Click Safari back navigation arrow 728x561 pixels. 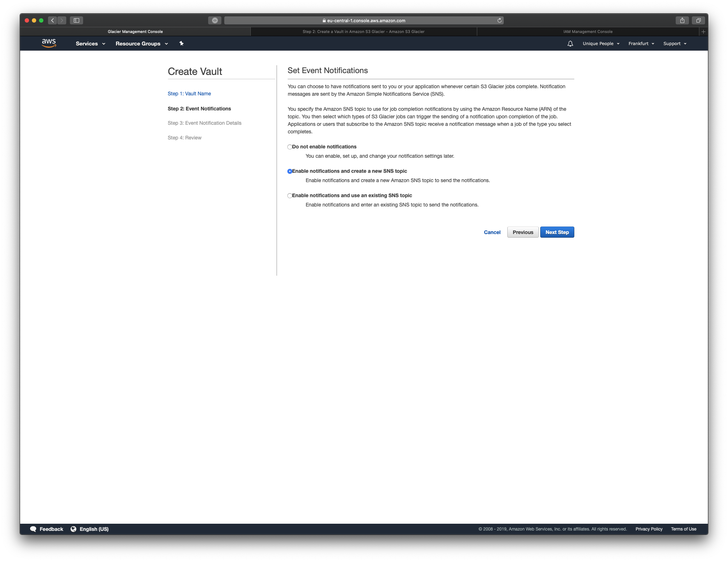(53, 20)
